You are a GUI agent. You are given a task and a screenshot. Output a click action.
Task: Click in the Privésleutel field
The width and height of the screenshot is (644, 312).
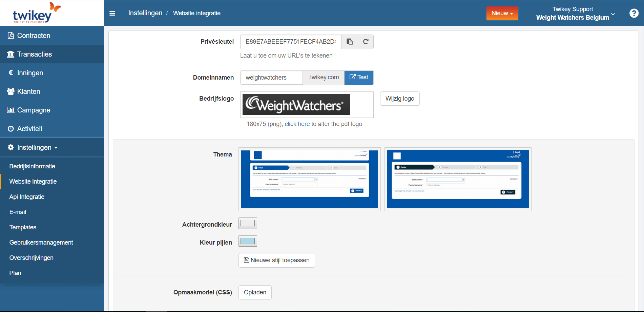(x=291, y=42)
